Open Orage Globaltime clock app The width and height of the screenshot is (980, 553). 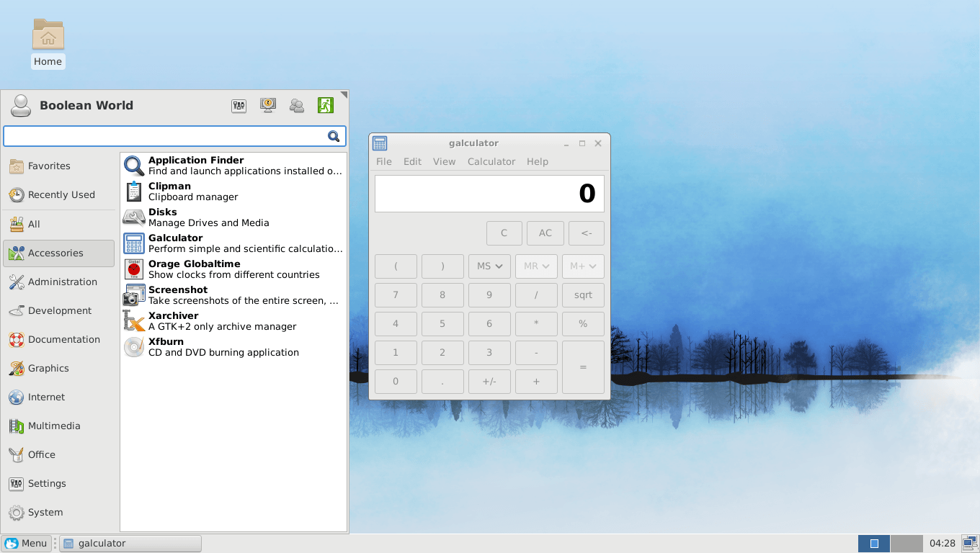point(233,269)
